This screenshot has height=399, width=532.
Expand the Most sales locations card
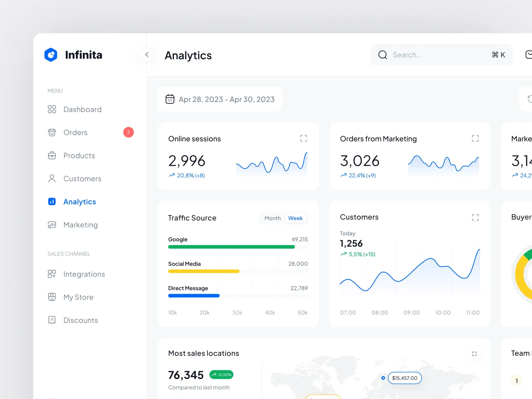click(474, 354)
